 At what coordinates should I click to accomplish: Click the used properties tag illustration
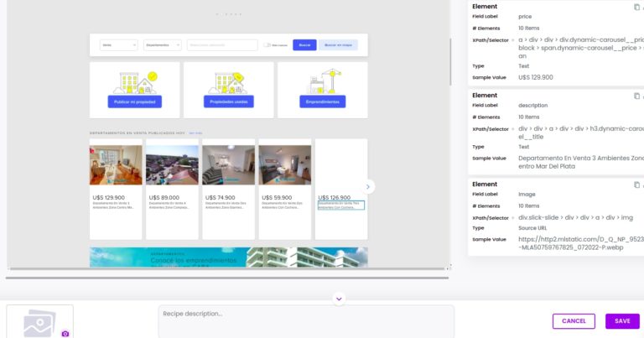click(229, 82)
